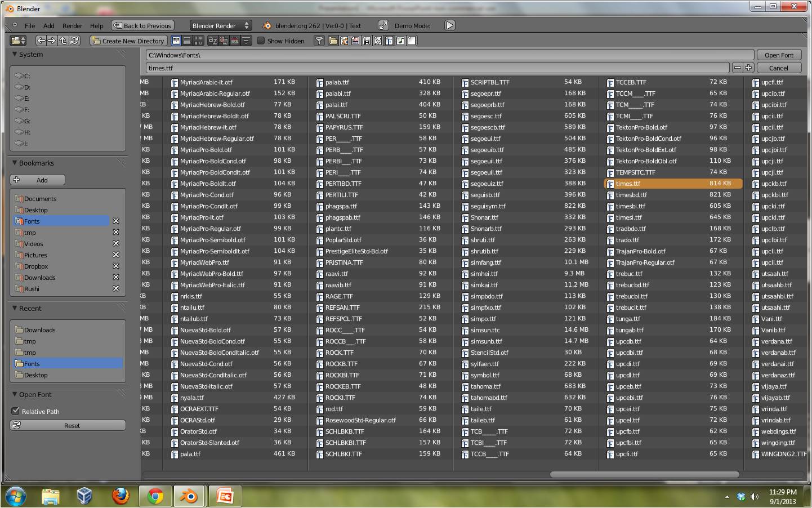Collapse the Recent panel
The height and width of the screenshot is (508, 812).
15,309
